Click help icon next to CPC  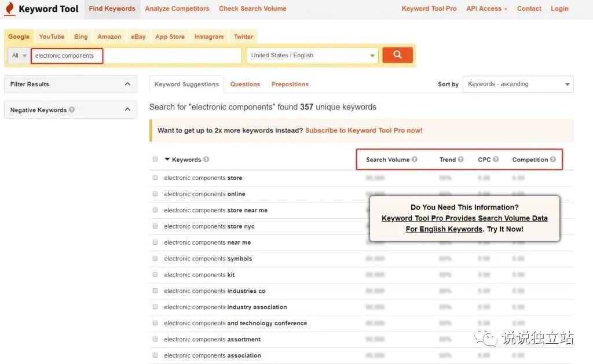pyautogui.click(x=496, y=160)
